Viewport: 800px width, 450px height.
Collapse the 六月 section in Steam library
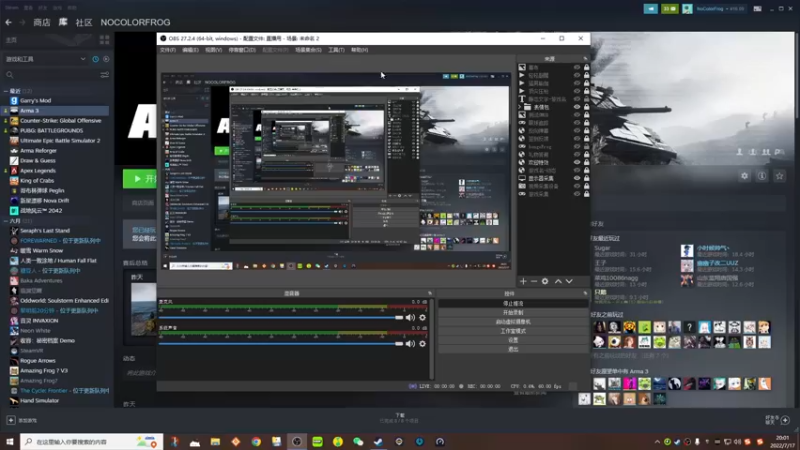pyautogui.click(x=6, y=221)
